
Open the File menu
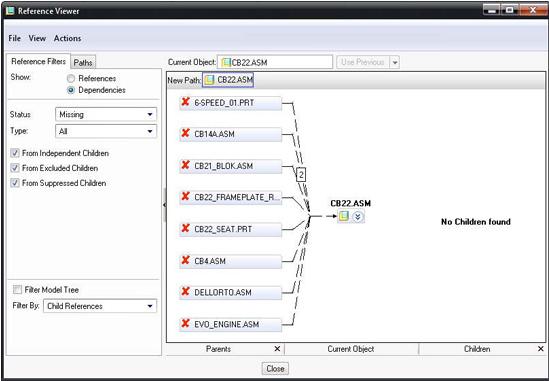(x=14, y=38)
